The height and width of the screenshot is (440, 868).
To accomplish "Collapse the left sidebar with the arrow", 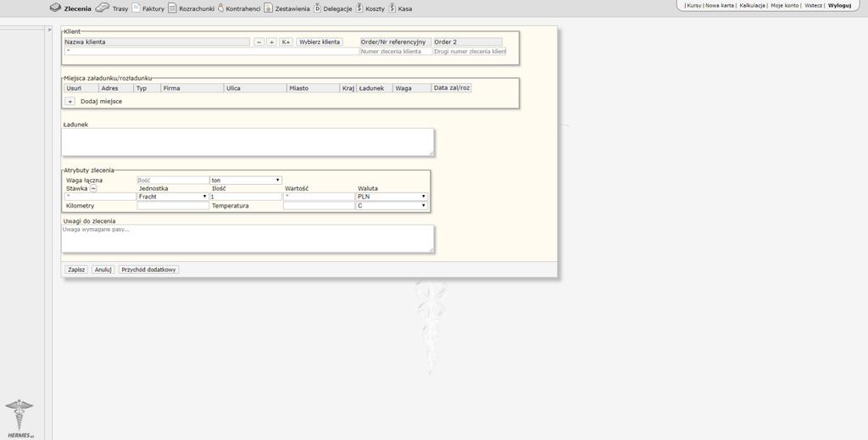I will pos(48,30).
